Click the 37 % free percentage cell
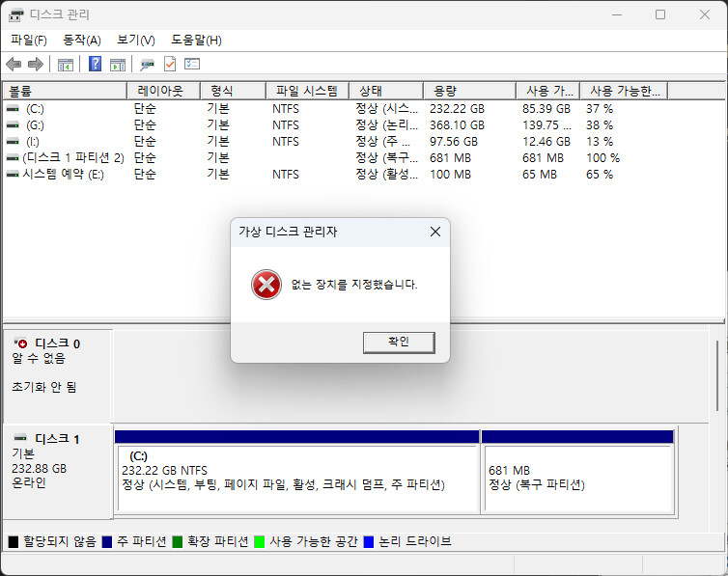 599,109
